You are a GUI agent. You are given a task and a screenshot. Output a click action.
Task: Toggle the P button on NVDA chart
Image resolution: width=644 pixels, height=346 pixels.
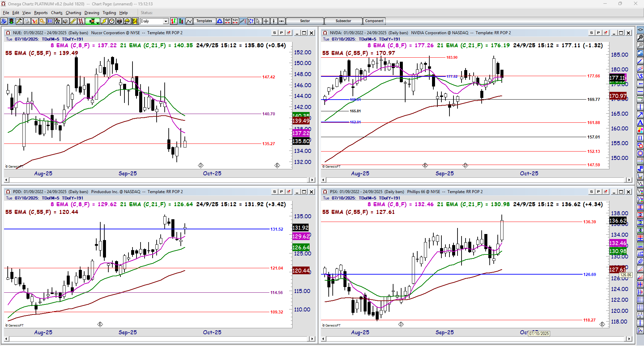click(598, 33)
